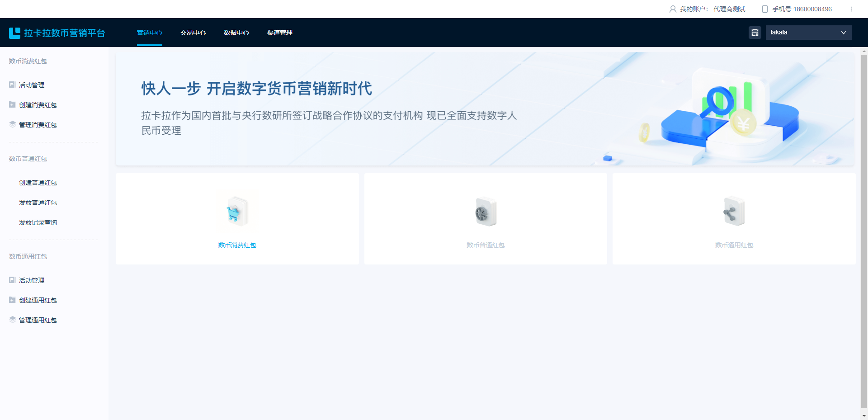The height and width of the screenshot is (420, 868).
Task: Open 发放普通红包 menu item
Action: tap(38, 203)
